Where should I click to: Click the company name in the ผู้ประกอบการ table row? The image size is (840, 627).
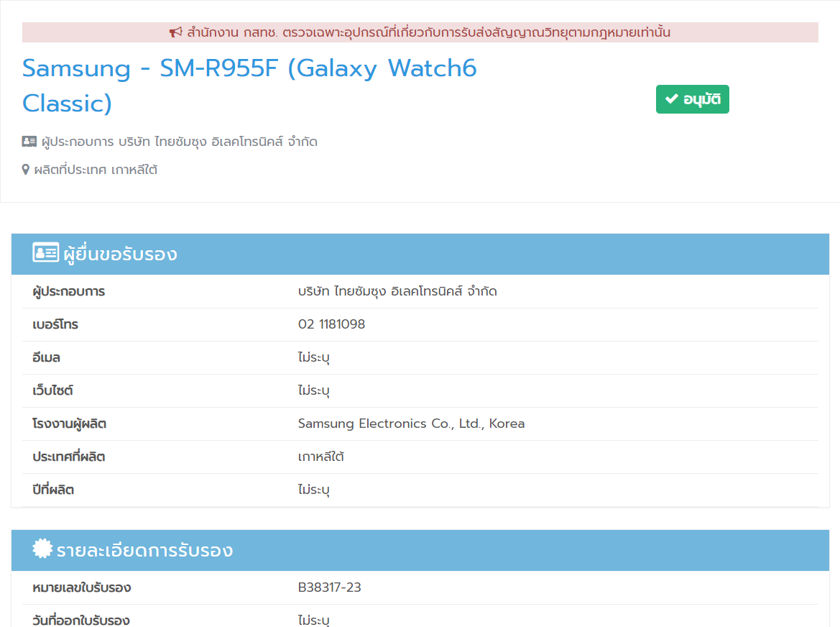click(397, 291)
